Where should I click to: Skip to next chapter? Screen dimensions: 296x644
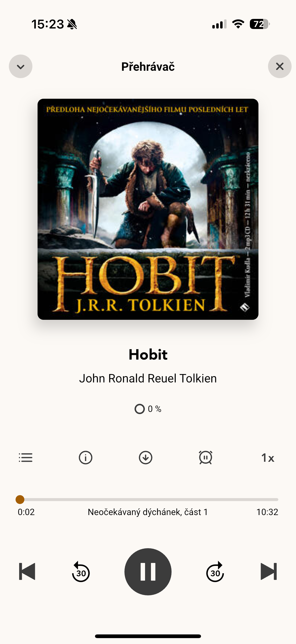point(269,572)
